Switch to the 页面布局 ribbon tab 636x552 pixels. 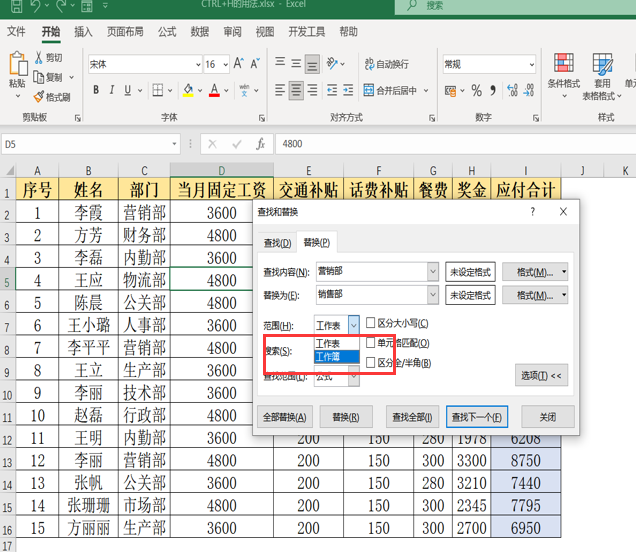point(125,32)
